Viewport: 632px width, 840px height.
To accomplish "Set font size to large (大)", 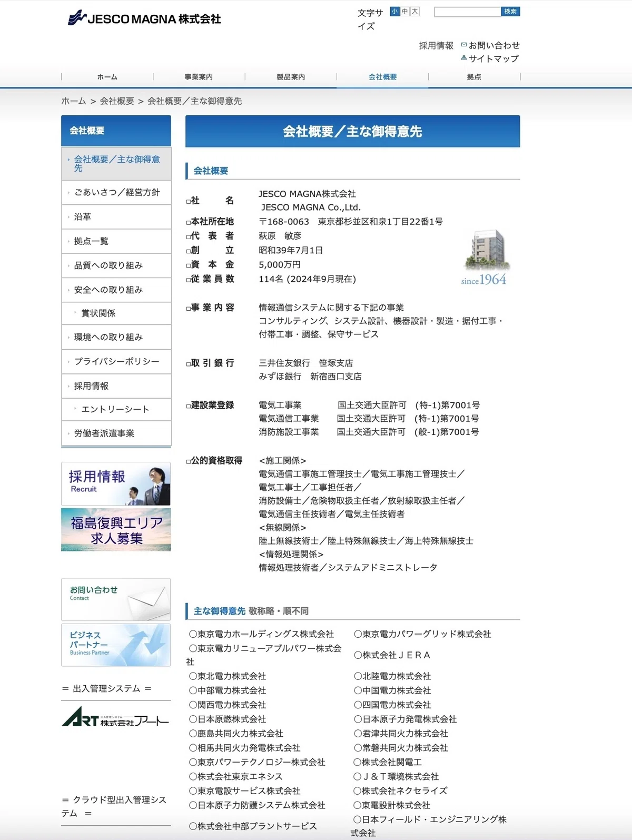I will [415, 11].
